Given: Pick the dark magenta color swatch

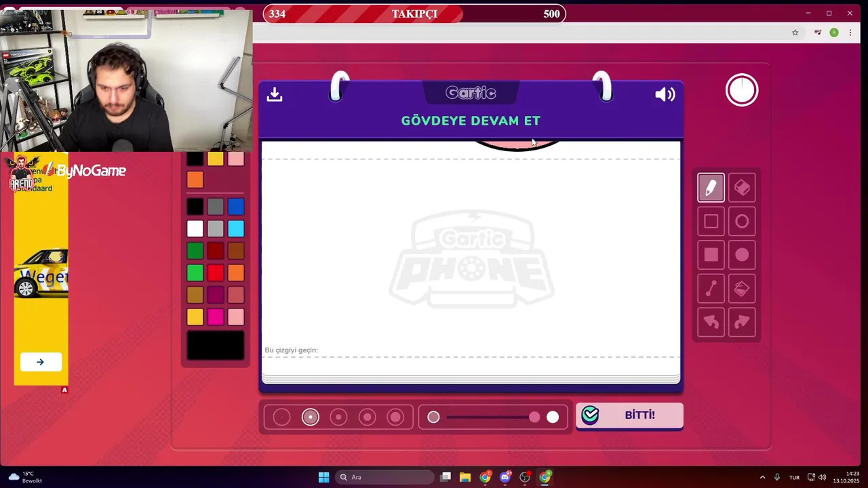Looking at the screenshot, I should point(215,295).
